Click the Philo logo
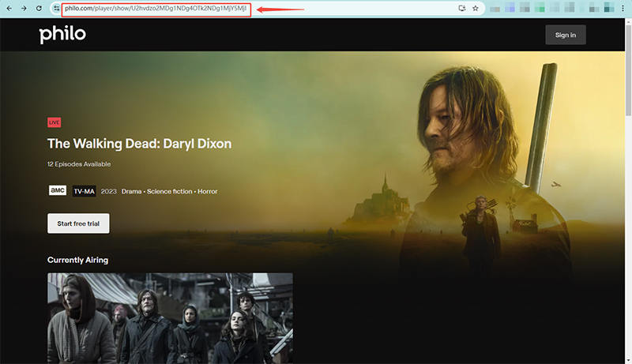The width and height of the screenshot is (632, 364). (62, 34)
